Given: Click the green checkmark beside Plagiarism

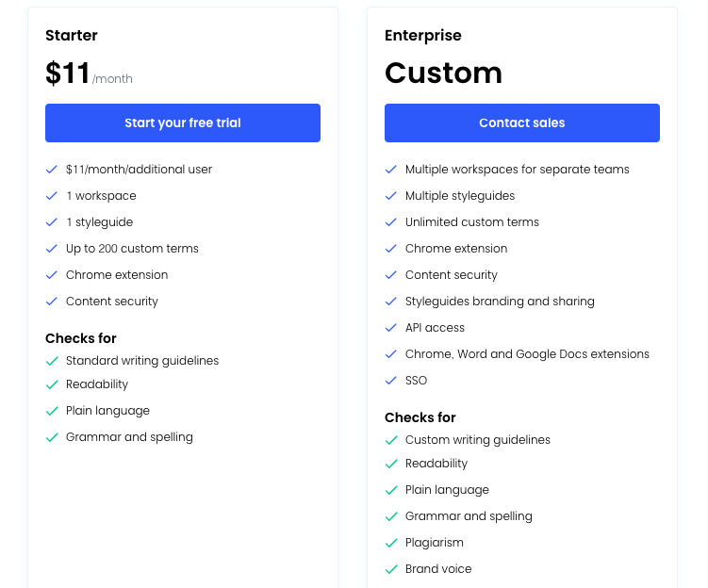Looking at the screenshot, I should (391, 543).
